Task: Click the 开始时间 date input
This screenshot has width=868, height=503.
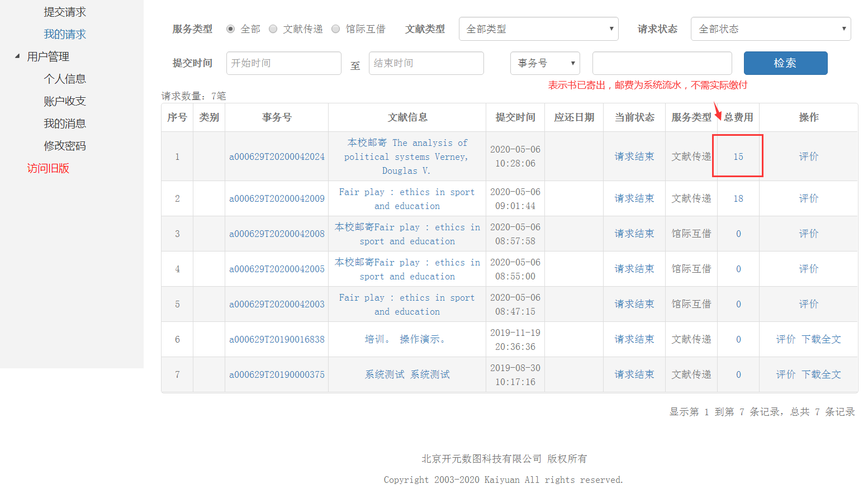Action: point(283,63)
